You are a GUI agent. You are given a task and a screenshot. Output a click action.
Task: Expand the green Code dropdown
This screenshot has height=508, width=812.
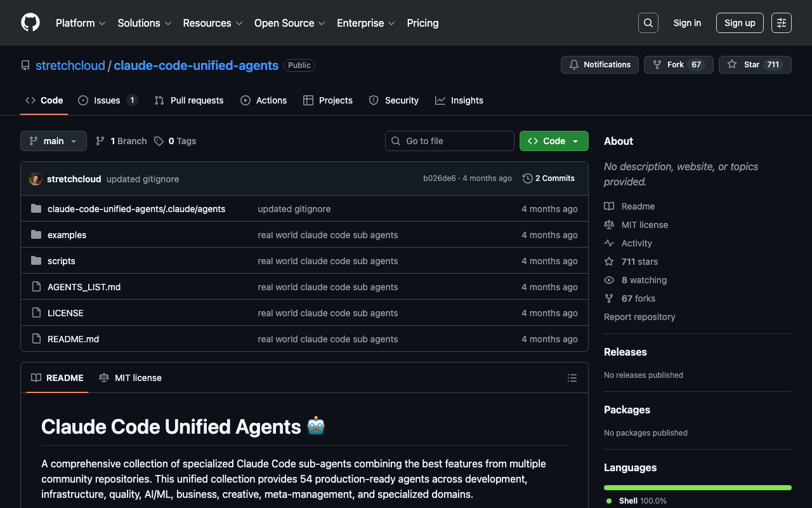[x=554, y=141]
